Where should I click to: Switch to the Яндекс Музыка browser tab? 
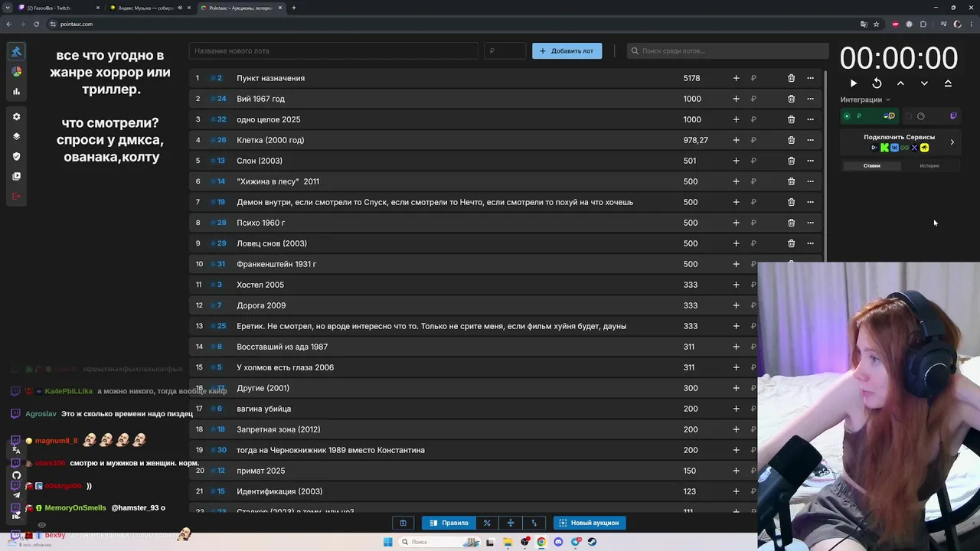(150, 8)
